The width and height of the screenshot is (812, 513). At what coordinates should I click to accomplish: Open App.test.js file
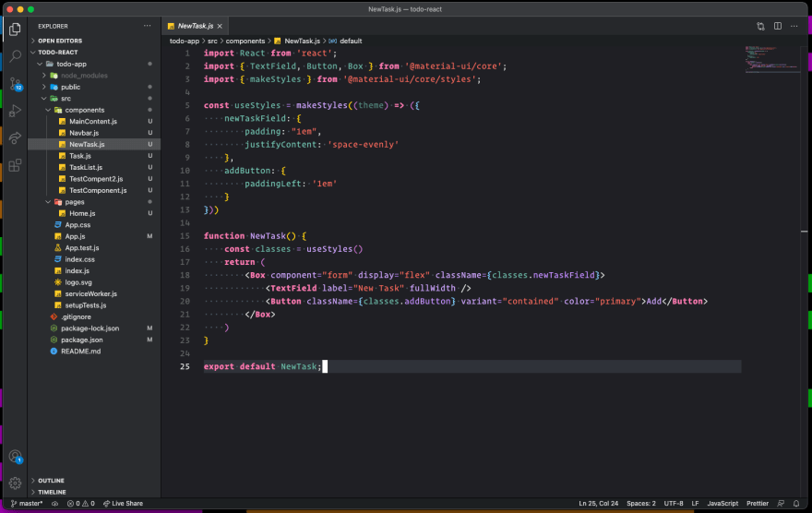point(94,247)
